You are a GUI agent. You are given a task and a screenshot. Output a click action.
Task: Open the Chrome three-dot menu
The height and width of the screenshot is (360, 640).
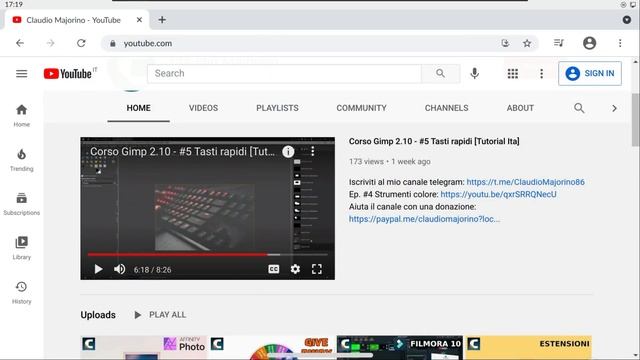pos(620,43)
